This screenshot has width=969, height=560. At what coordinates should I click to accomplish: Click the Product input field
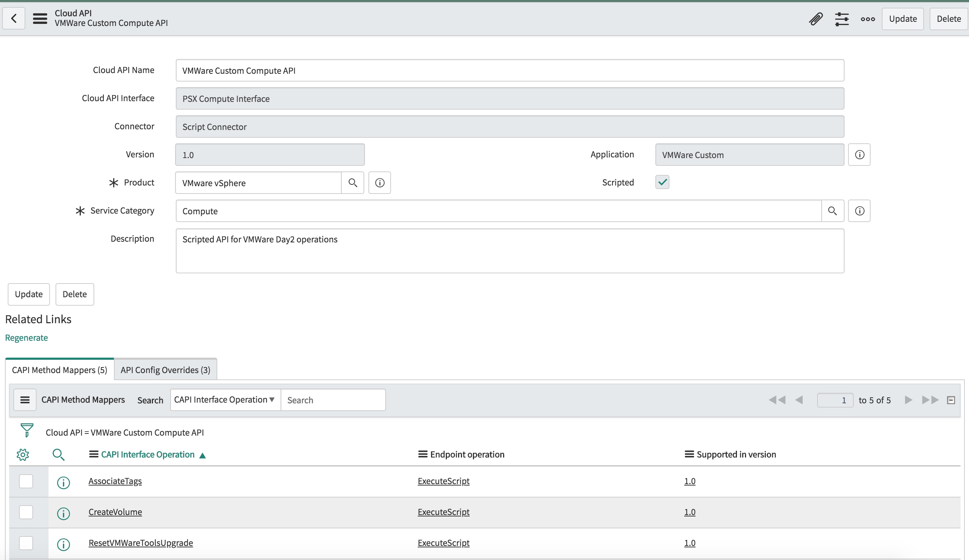point(258,182)
